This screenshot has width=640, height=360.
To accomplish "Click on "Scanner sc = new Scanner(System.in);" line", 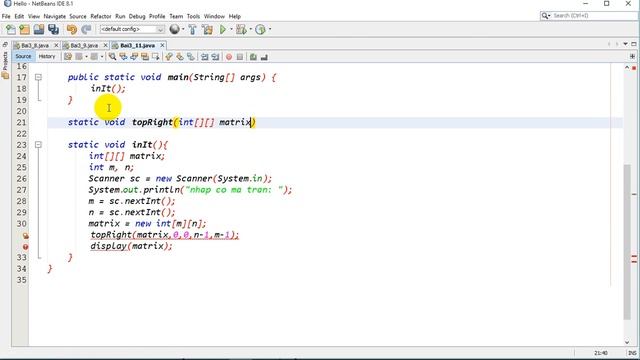I will (180, 178).
